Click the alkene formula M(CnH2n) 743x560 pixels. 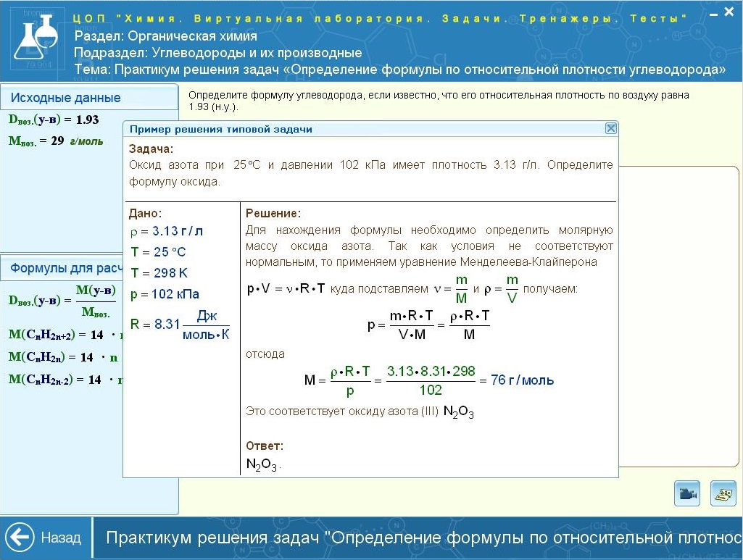tap(46, 357)
